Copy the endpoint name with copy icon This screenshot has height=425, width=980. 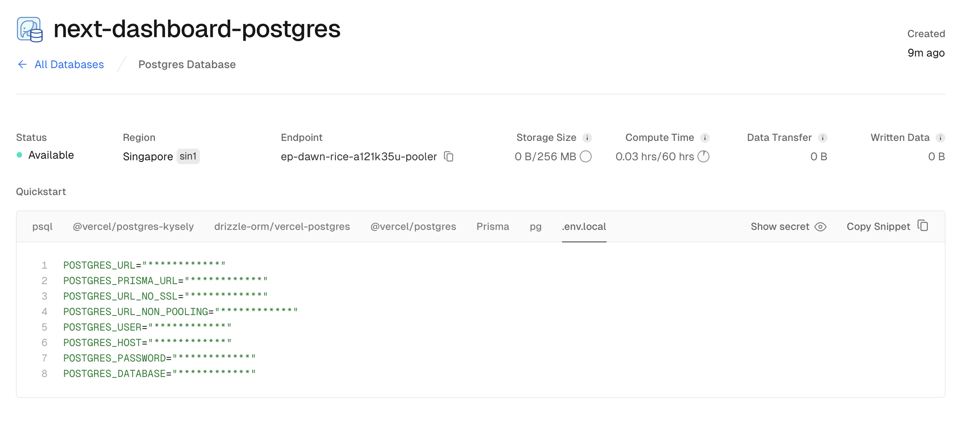[x=449, y=156]
